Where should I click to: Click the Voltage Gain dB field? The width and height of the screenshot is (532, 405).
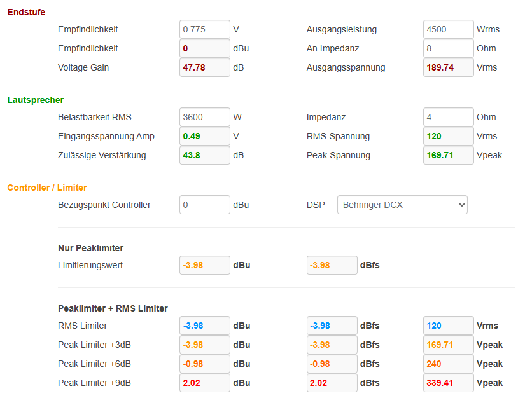click(204, 67)
